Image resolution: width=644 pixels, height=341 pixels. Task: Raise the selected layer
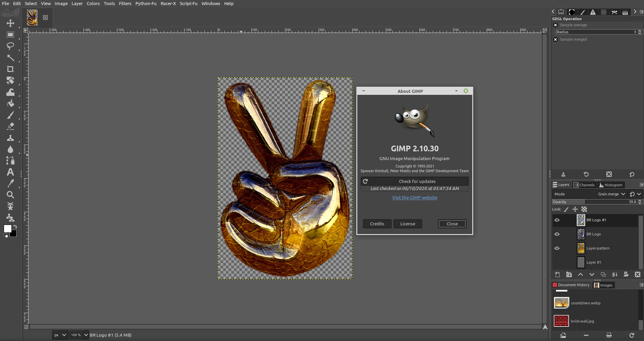pos(580,274)
